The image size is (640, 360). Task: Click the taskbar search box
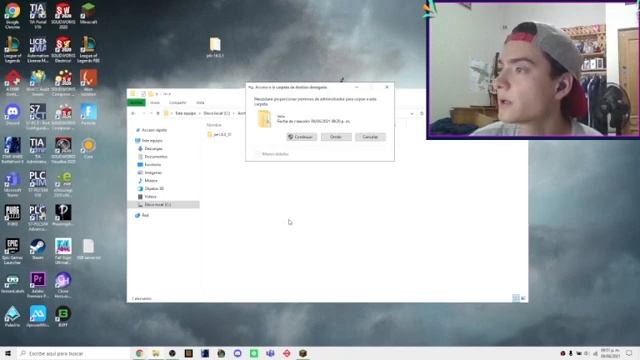click(73, 353)
